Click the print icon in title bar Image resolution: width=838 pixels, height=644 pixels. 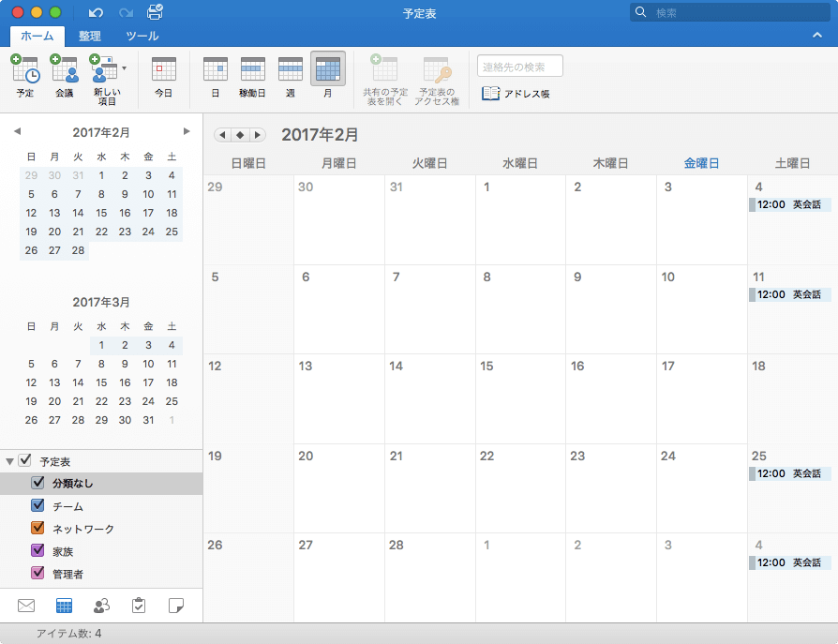point(155,12)
